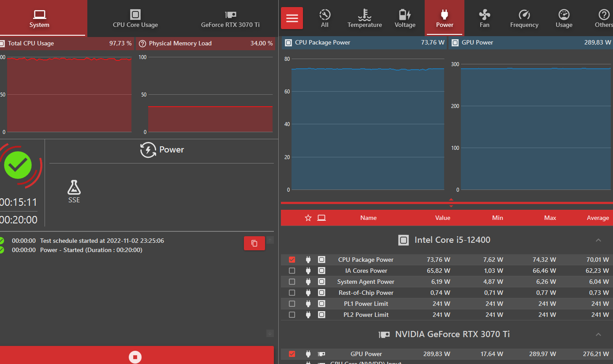Click the Power test icon with lightning bolt

point(148,150)
